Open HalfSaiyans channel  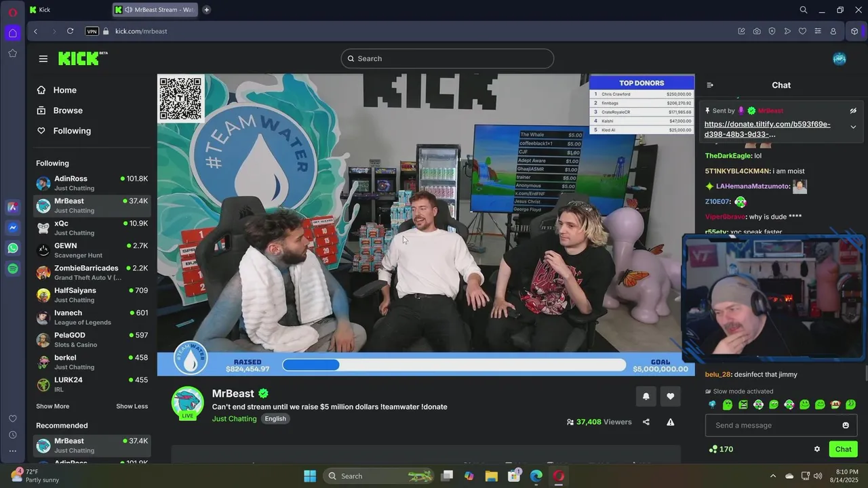92,295
